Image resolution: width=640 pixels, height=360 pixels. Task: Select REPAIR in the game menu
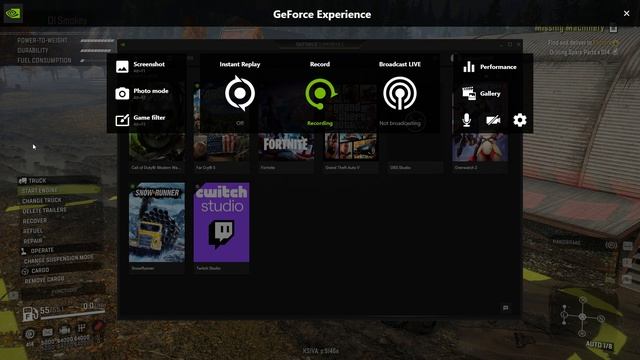[33, 241]
